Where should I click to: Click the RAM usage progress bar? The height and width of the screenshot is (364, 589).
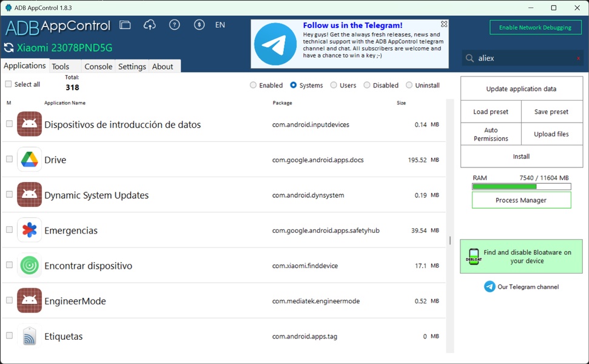tap(521, 186)
